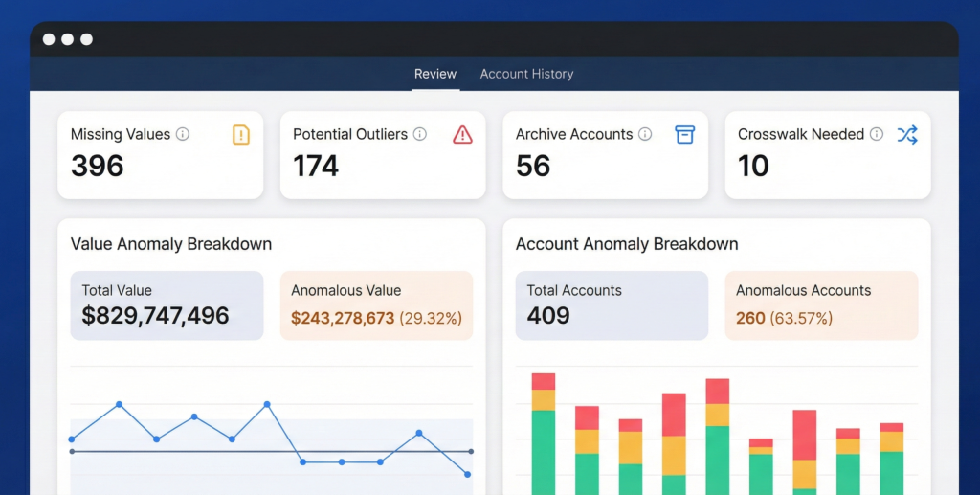Open the Anomalous Value $243,278,673 card
This screenshot has width=980, height=495.
click(376, 305)
